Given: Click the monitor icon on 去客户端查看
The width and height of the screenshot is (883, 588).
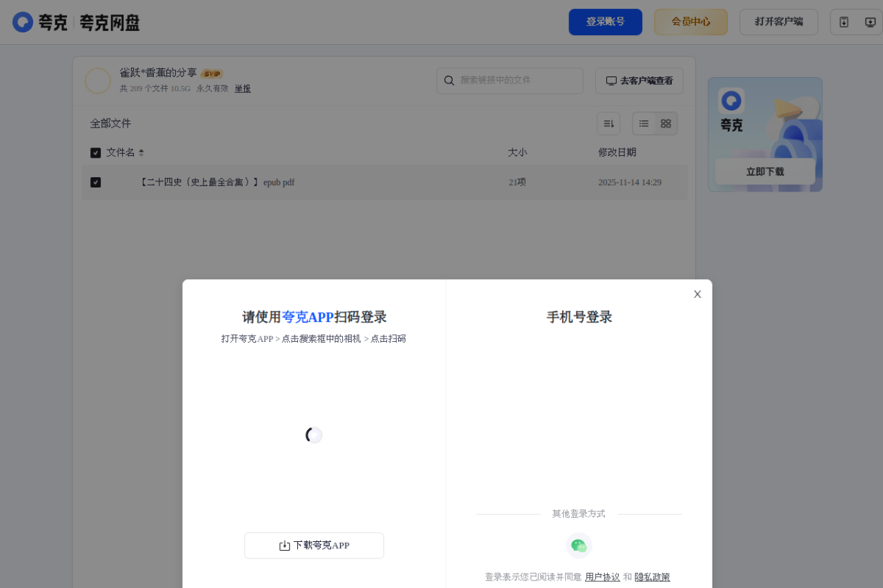Looking at the screenshot, I should tap(611, 81).
